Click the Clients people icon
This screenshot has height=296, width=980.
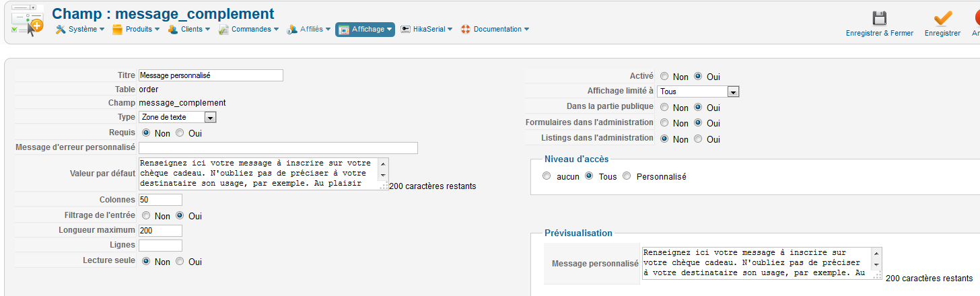pos(173,30)
